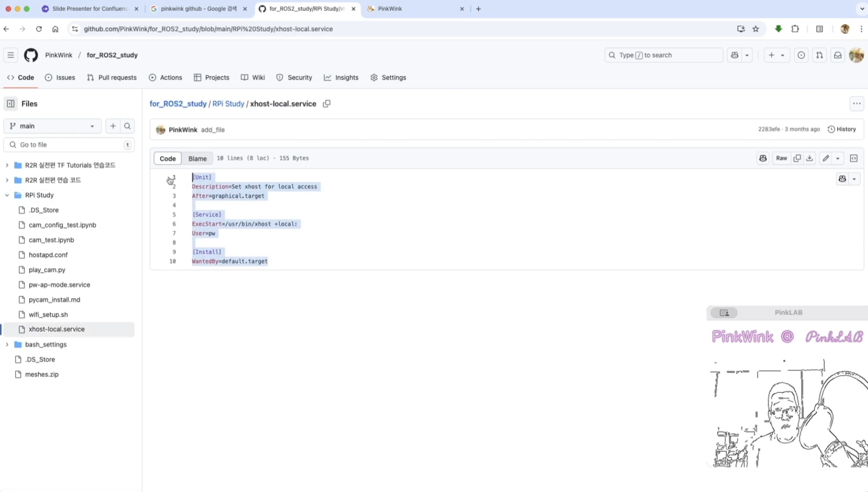Open main branch selector dropdown
This screenshot has height=492, width=868.
coord(52,126)
